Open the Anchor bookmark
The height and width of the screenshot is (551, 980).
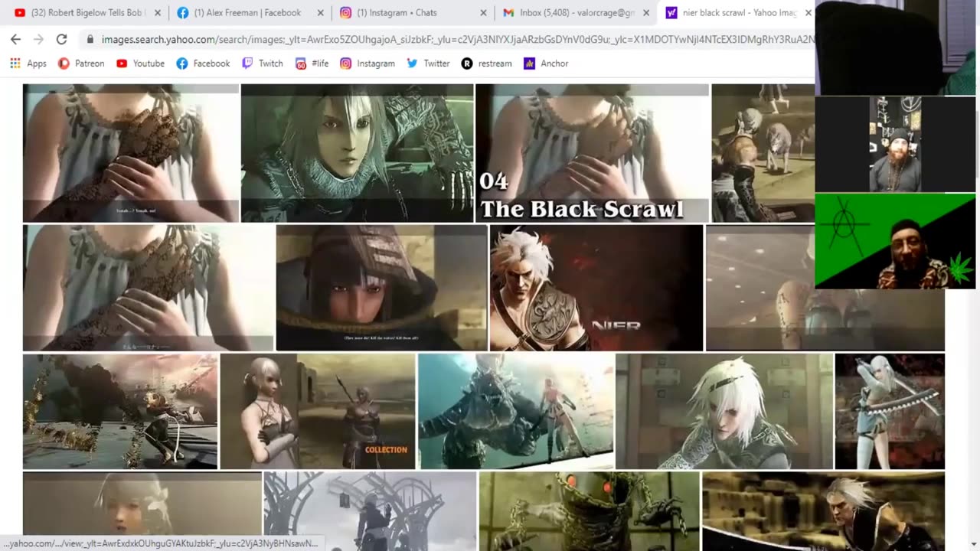[546, 64]
